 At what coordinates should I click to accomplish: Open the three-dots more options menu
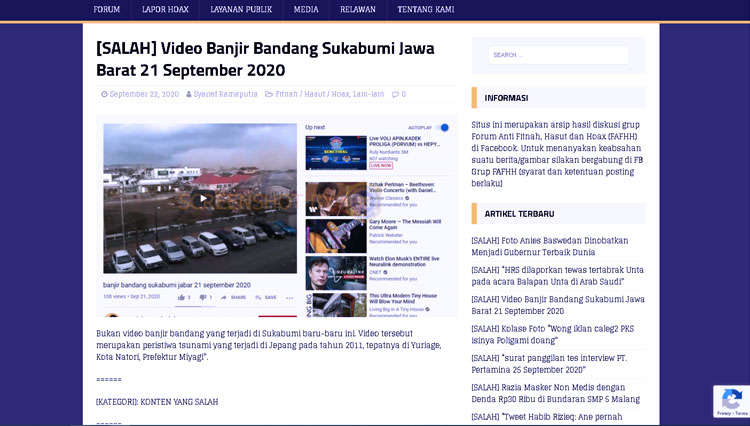coord(289,297)
